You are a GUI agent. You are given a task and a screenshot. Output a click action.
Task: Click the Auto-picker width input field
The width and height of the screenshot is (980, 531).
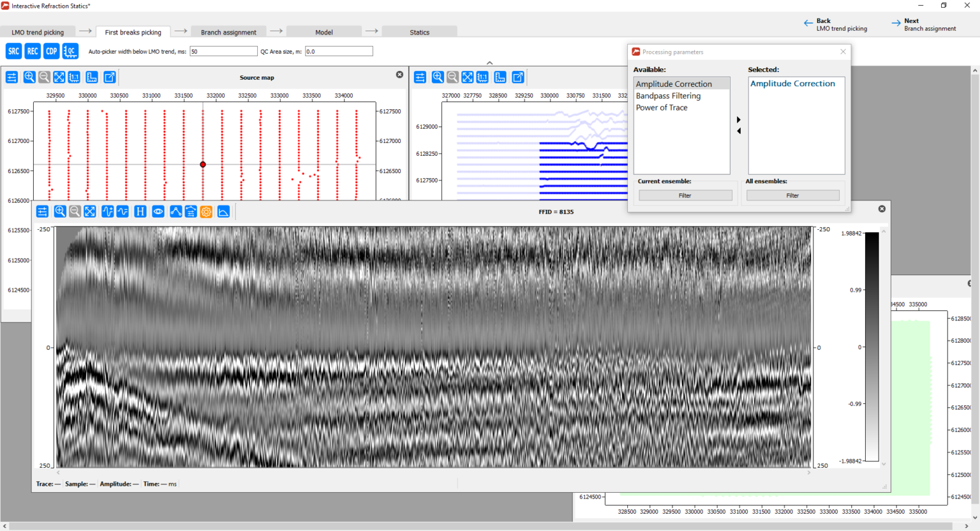click(223, 52)
